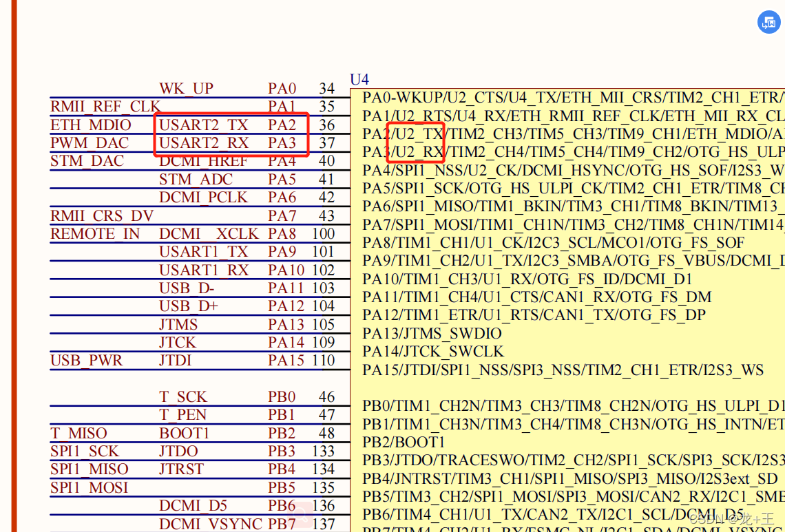Viewport: 785px width, 532px height.
Task: Click the T_SCK net label
Action: pyautogui.click(x=182, y=397)
